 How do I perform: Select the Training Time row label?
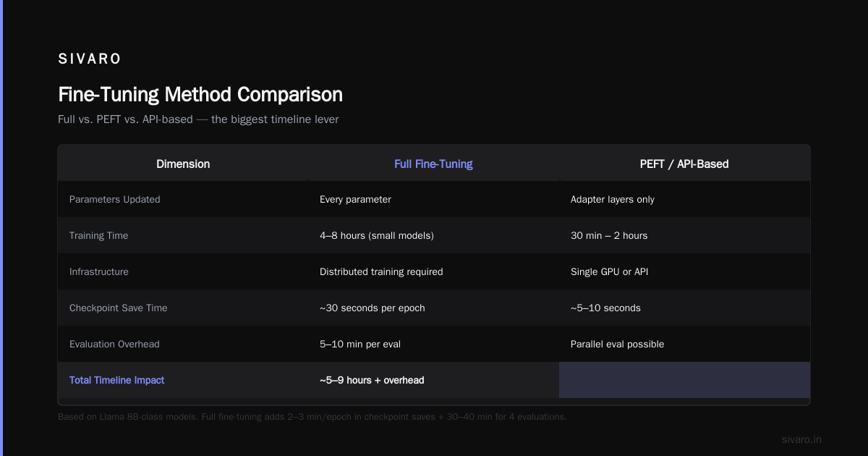[x=98, y=235]
